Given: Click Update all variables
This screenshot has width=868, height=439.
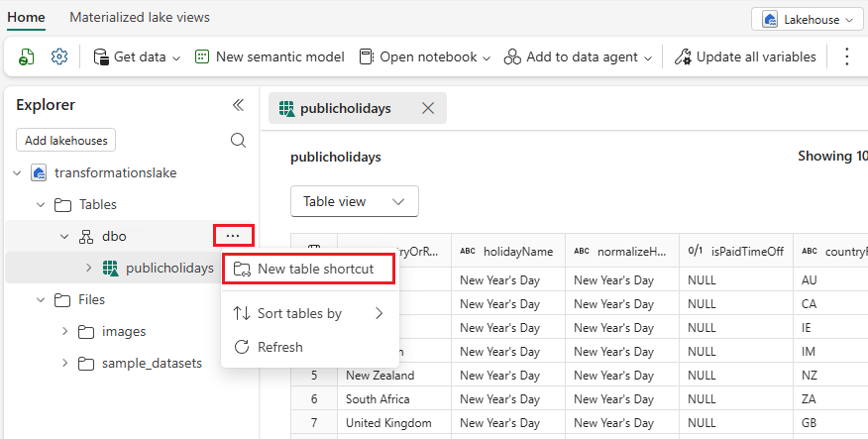Looking at the screenshot, I should [745, 57].
